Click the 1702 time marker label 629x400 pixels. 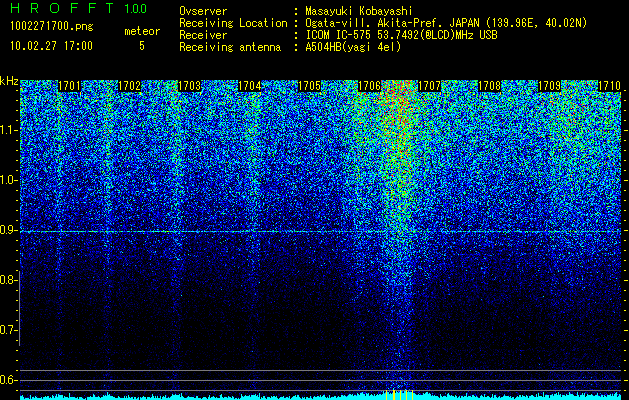pyautogui.click(x=129, y=86)
